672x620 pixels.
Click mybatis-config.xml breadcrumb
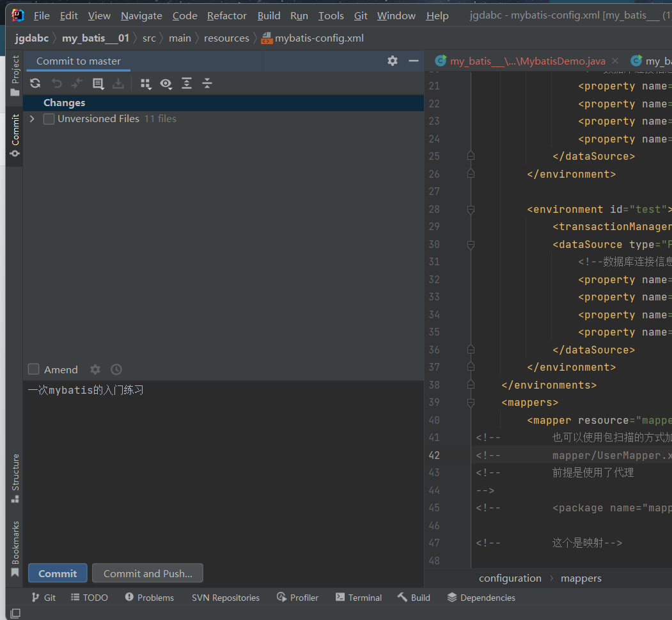pos(313,38)
